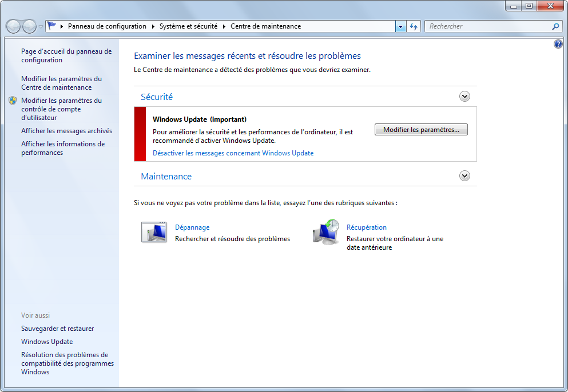Click the refresh button beside address bar
The image size is (568, 392).
[x=414, y=26]
